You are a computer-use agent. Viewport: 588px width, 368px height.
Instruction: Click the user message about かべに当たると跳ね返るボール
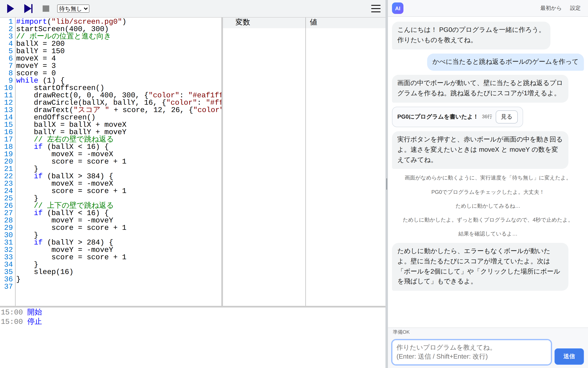(x=505, y=62)
